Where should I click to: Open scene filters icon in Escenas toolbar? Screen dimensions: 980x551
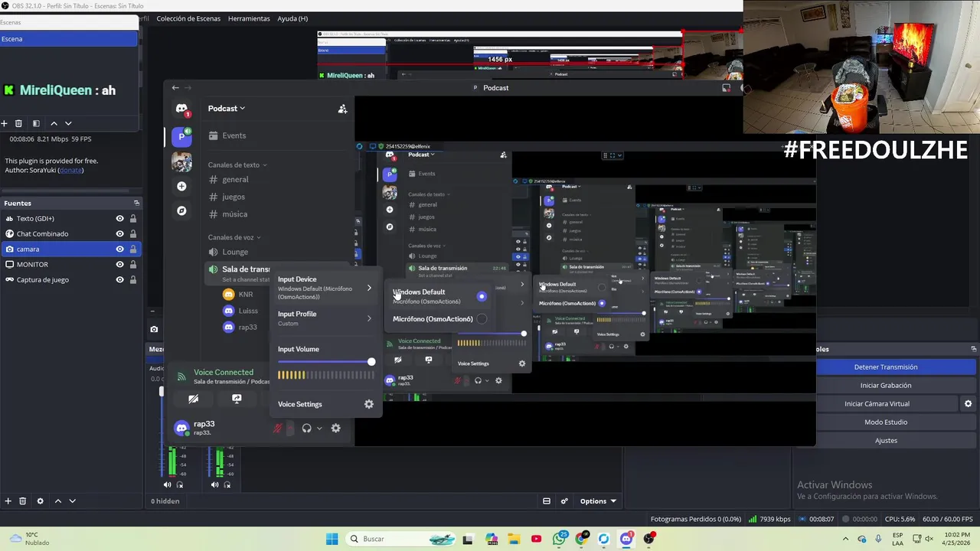click(36, 123)
